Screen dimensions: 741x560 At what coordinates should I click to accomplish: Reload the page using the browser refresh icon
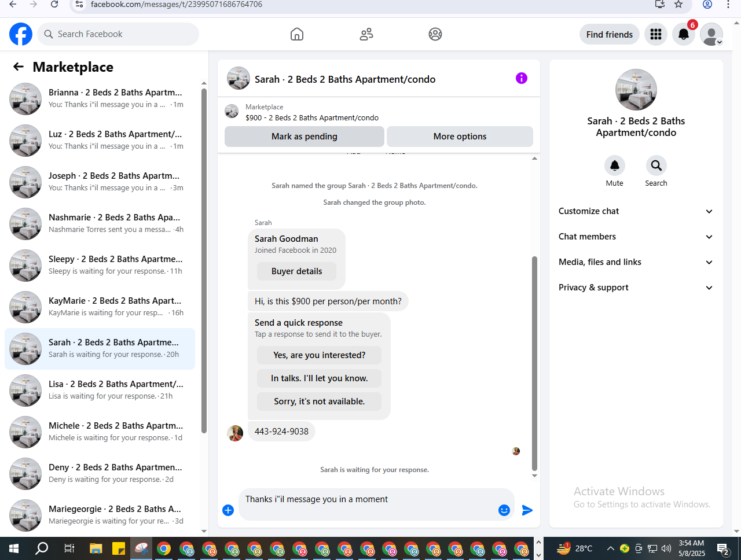(54, 4)
